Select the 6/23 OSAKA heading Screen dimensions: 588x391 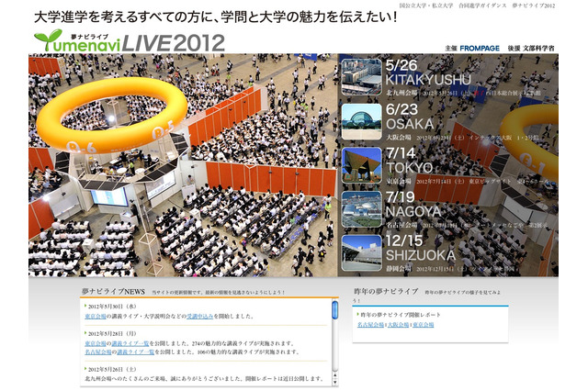[410, 117]
